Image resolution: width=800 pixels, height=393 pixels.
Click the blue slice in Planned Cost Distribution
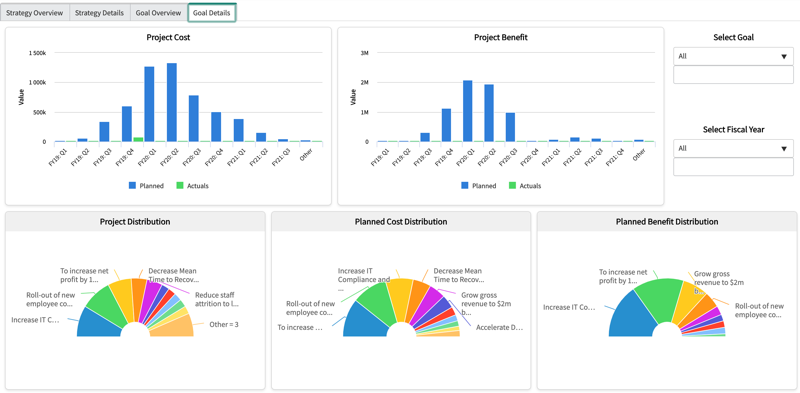click(365, 322)
